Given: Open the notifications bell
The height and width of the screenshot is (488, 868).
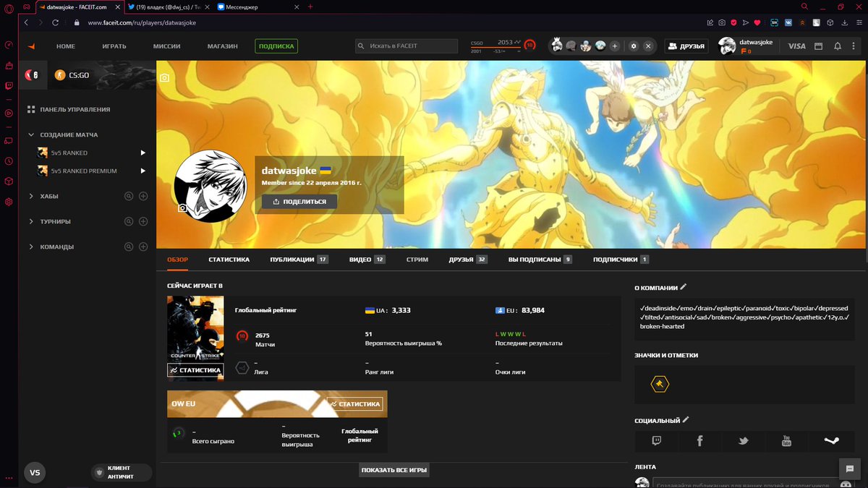Looking at the screenshot, I should (x=838, y=46).
